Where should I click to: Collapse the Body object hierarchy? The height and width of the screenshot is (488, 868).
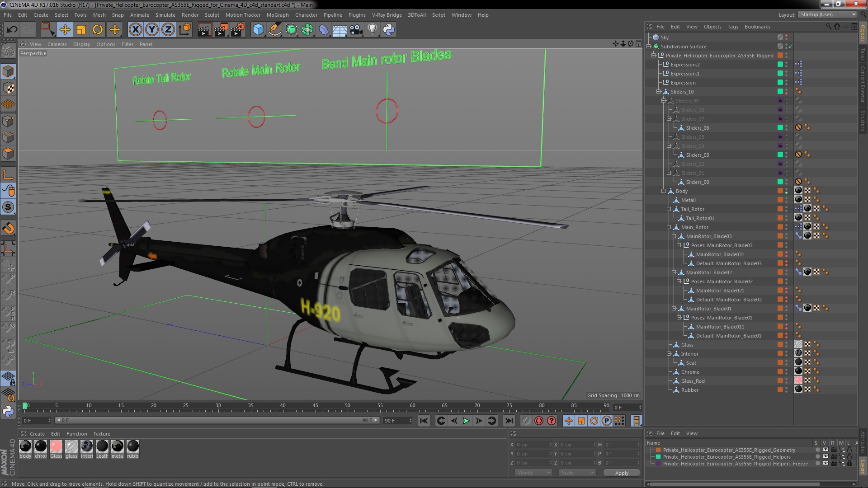pos(664,191)
